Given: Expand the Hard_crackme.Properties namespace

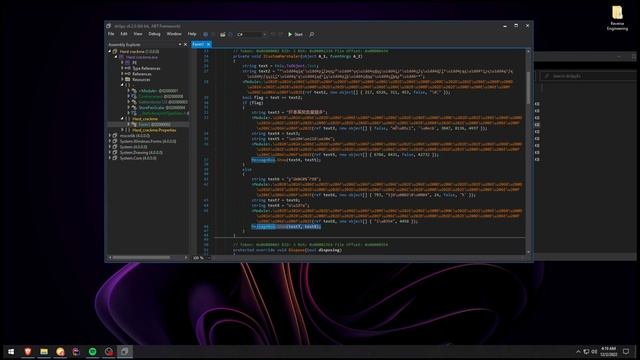Looking at the screenshot, I should pos(122,130).
